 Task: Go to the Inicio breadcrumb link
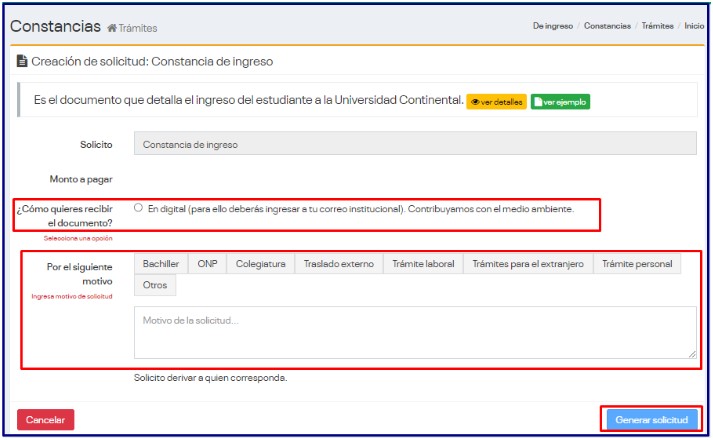coord(694,26)
